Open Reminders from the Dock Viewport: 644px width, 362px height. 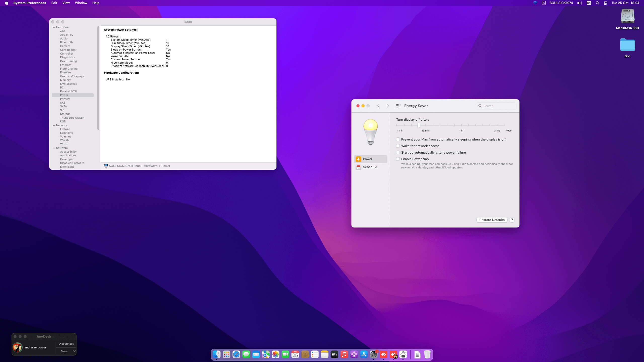(x=315, y=354)
